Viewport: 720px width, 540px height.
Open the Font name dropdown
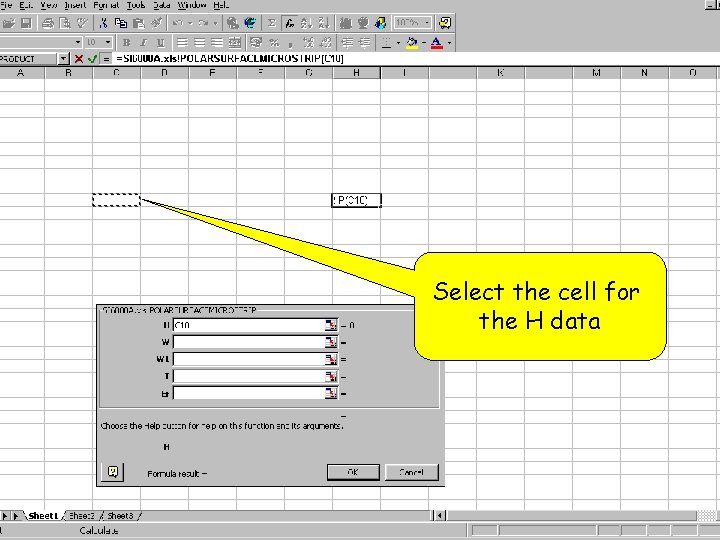coord(78,42)
